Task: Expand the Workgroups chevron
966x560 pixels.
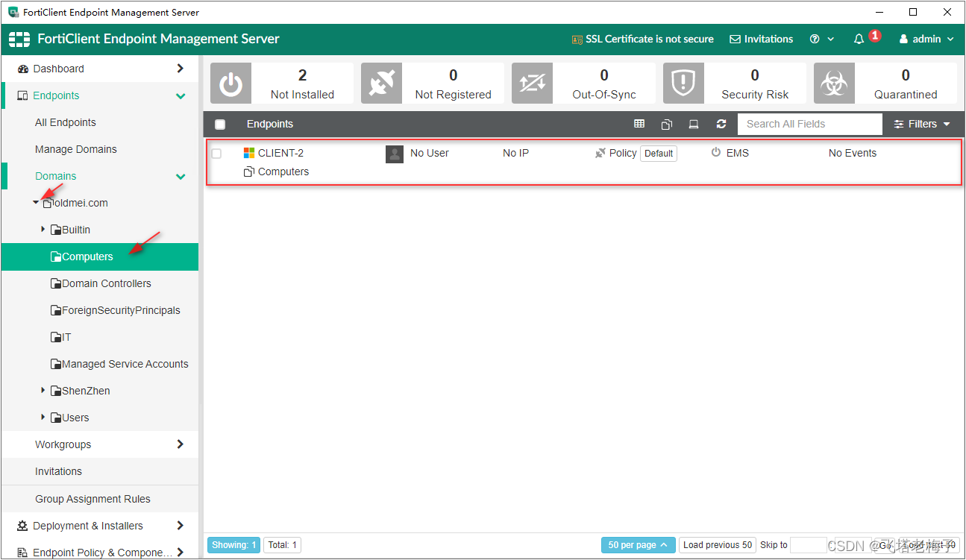Action: click(180, 444)
